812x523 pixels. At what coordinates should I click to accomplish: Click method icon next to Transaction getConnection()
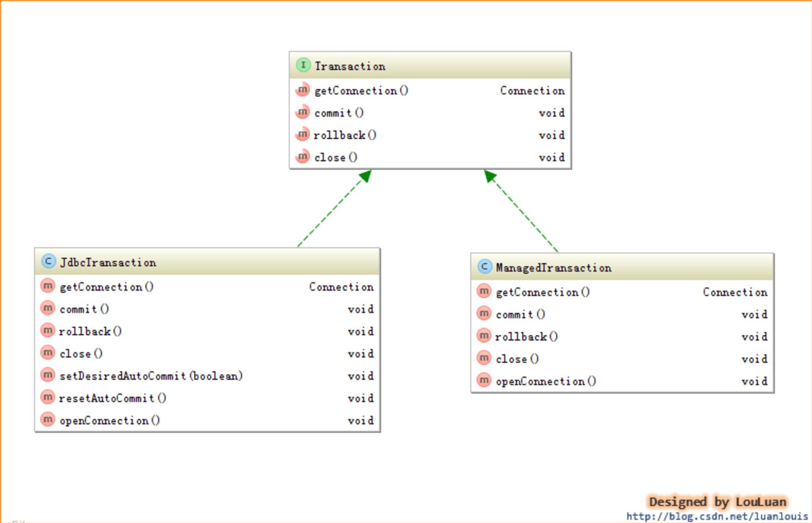(303, 90)
